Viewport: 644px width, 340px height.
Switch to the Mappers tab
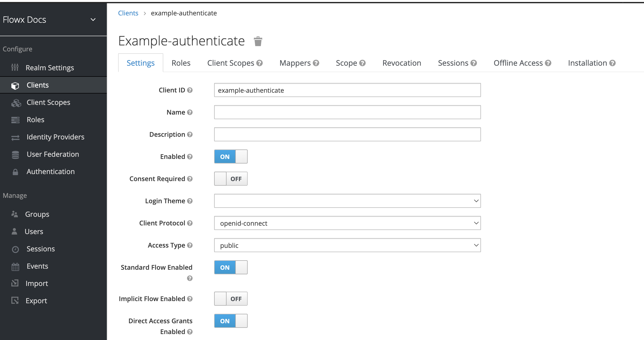click(x=295, y=63)
